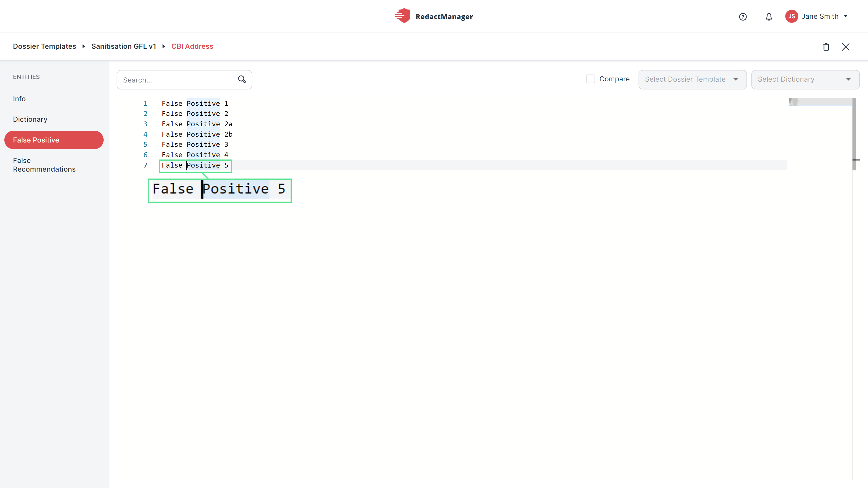This screenshot has width=868, height=488.
Task: Click line "False Positive 2b"
Action: [197, 134]
